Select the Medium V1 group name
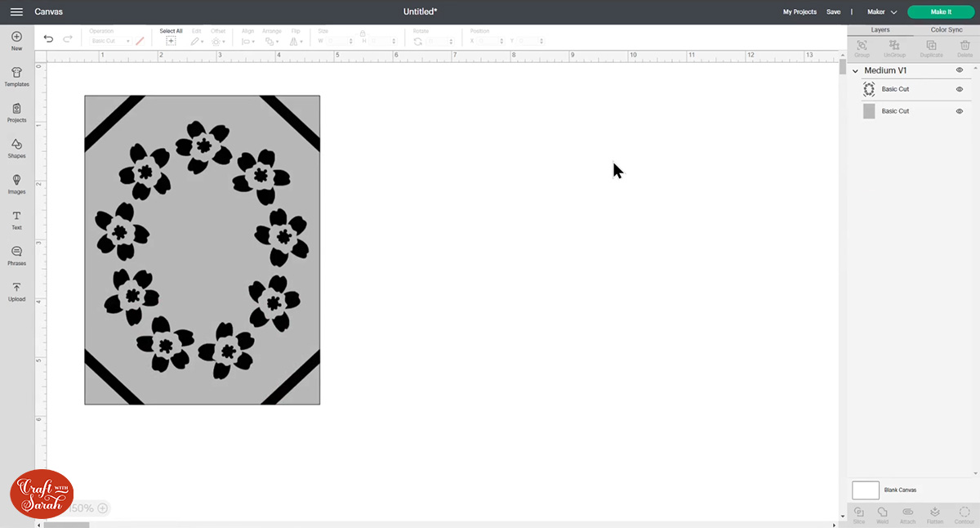Image resolution: width=980 pixels, height=528 pixels. point(885,70)
